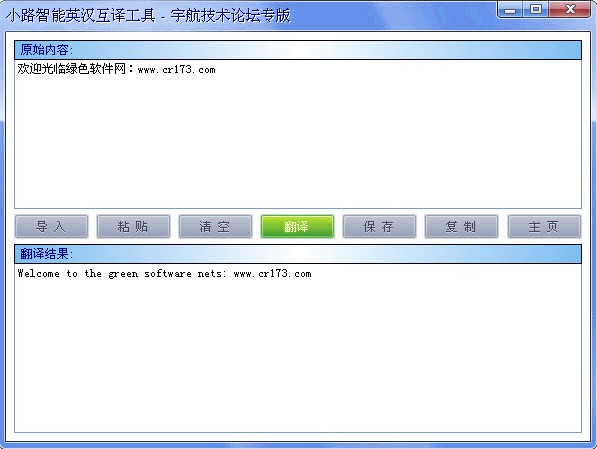Viewport: 597px width, 449px height.
Task: Select the 原始内容 header bar
Action: 298,50
